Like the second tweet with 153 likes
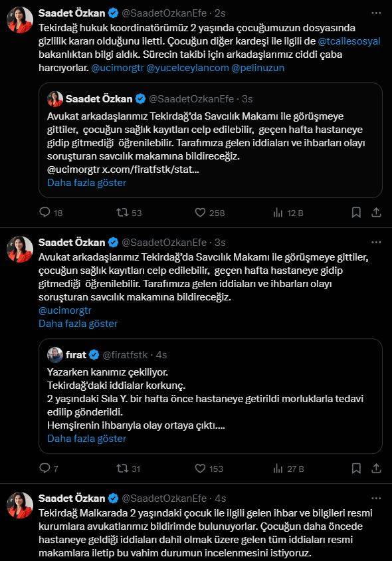Screen dimensions: 392x561 click(209, 469)
